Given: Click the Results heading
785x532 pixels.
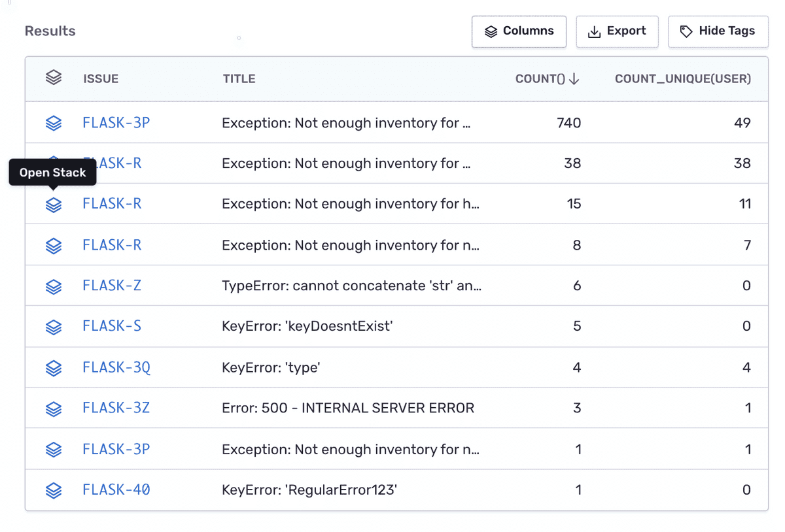Looking at the screenshot, I should (x=50, y=31).
